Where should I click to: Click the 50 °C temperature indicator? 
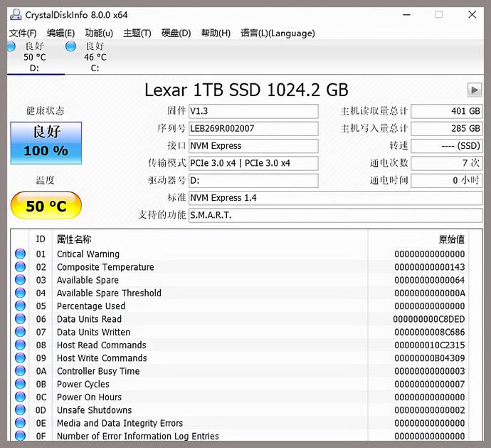[x=46, y=206]
